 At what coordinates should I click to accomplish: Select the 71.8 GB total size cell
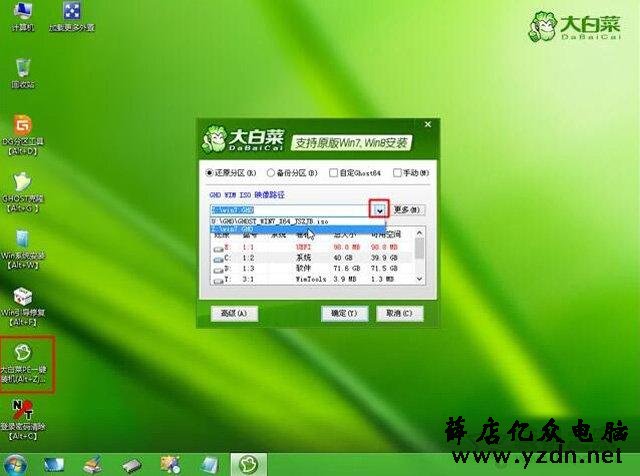347,269
